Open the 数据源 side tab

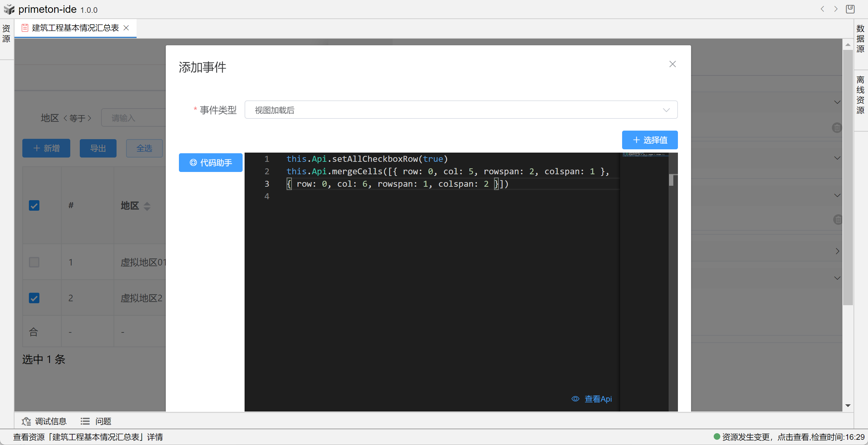(x=860, y=38)
